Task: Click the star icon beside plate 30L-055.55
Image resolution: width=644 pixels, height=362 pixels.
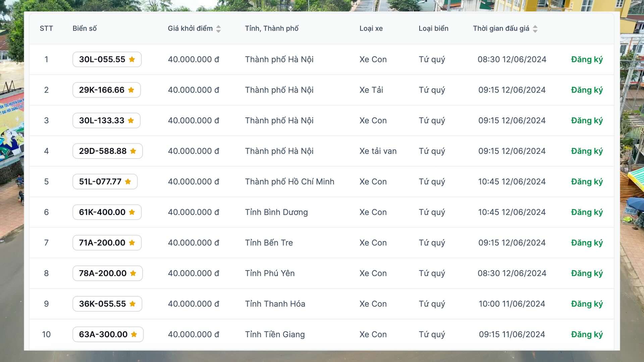Action: click(132, 59)
